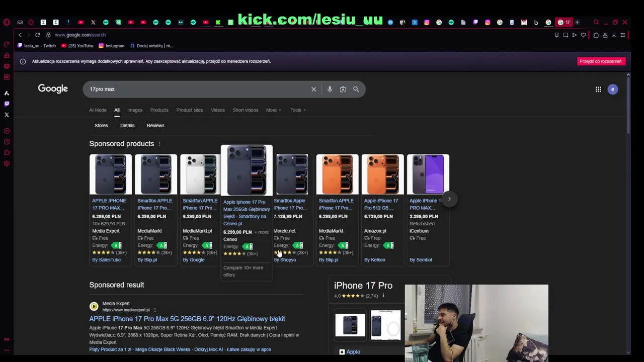Open Sponsored products info menu dots

click(x=159, y=144)
